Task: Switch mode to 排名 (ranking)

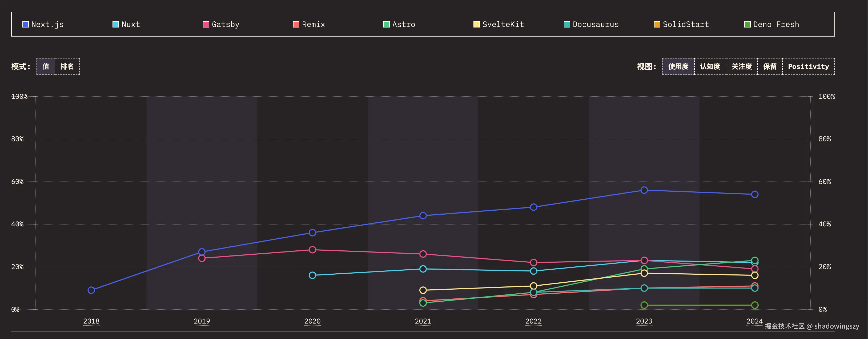Action: click(67, 66)
